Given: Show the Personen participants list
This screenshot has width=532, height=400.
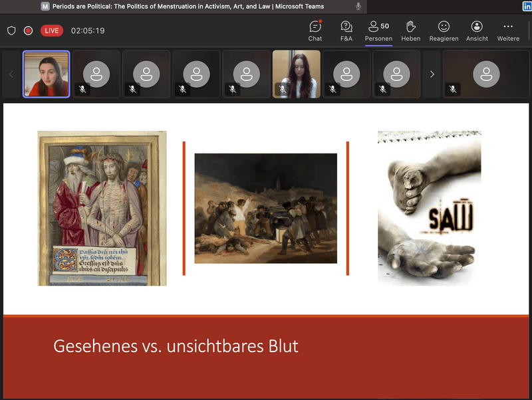Looking at the screenshot, I should 378,31.
